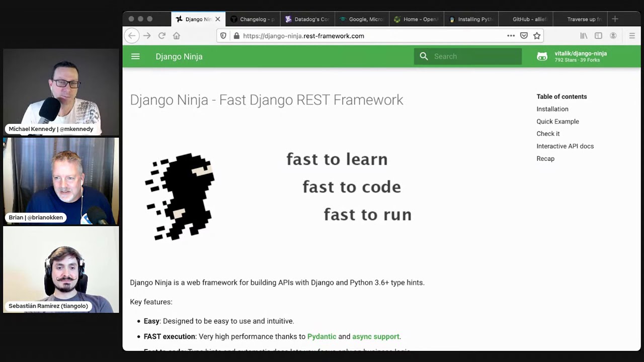This screenshot has height=362, width=644.
Task: Jump to Installation in table of contents
Action: [x=552, y=109]
